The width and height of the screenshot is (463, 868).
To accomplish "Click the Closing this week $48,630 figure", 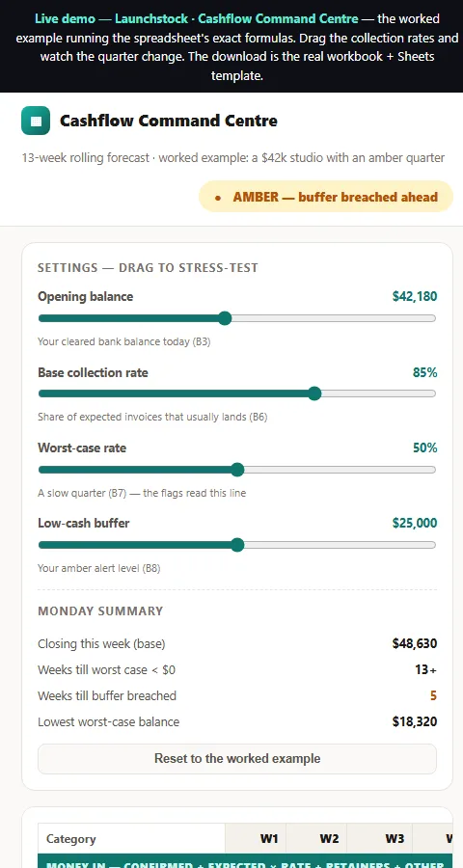I will pyautogui.click(x=414, y=644).
